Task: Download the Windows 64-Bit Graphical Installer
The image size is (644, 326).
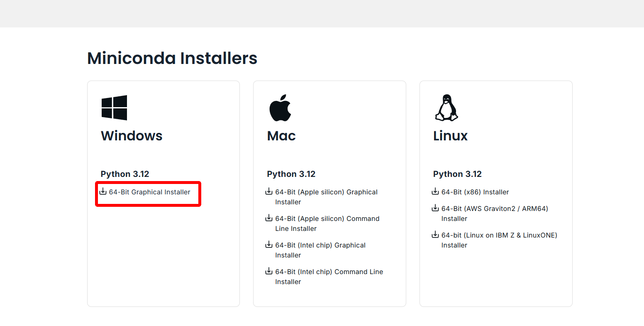Action: 149,192
